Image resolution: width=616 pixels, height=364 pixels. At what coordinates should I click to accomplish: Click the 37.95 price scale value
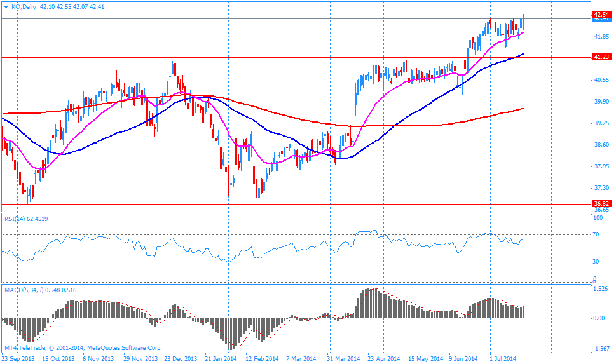pyautogui.click(x=601, y=166)
